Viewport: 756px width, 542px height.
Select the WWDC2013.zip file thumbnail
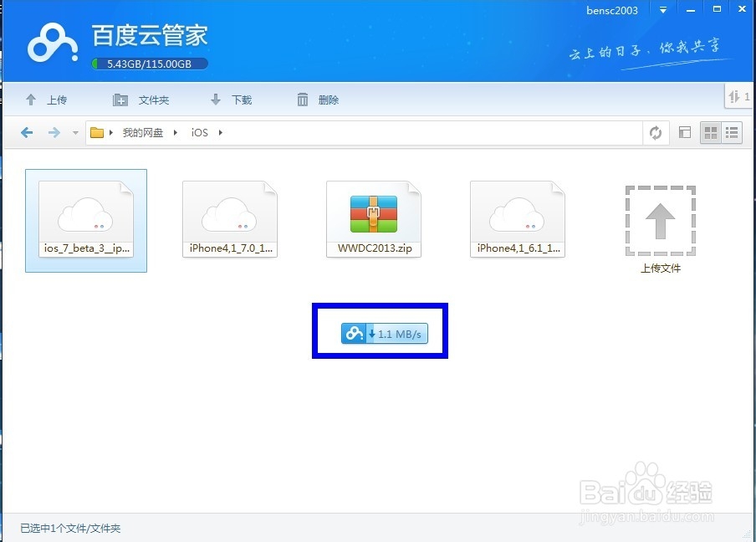[373, 213]
